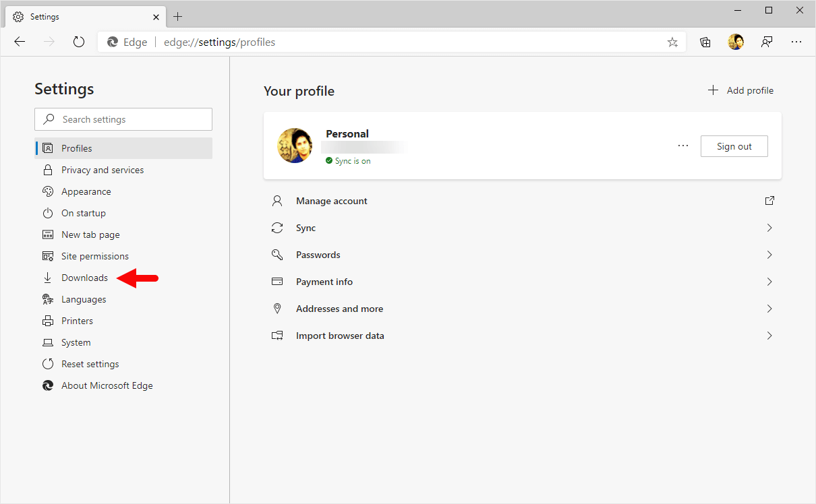The width and height of the screenshot is (816, 504).
Task: Click the Collections icon in toolbar
Action: coord(705,42)
